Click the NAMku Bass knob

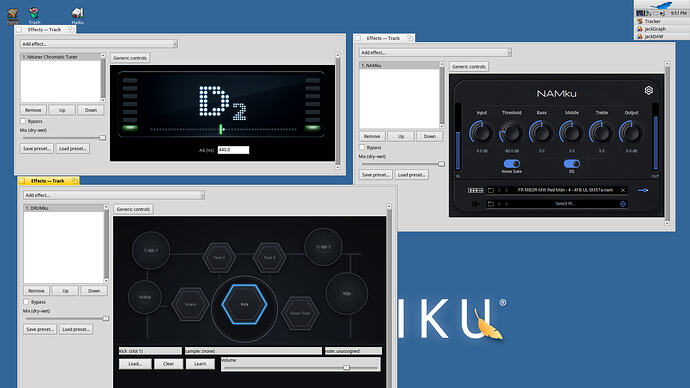pos(541,132)
